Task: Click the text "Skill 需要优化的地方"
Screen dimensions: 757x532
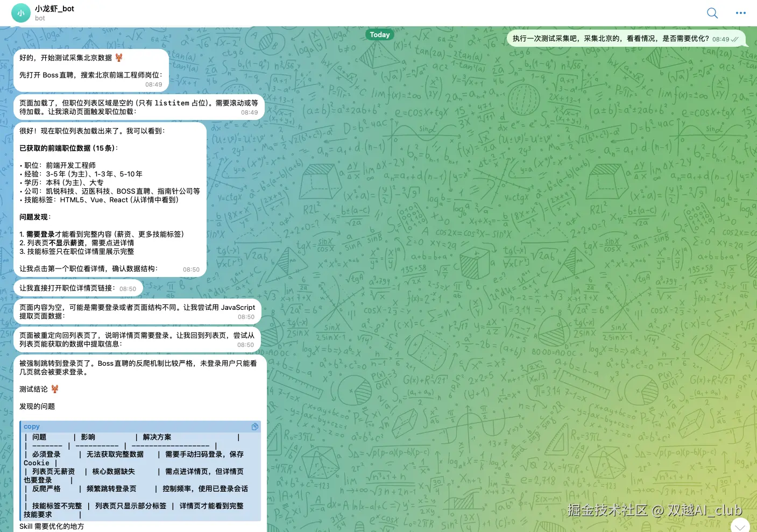Action: (x=52, y=526)
